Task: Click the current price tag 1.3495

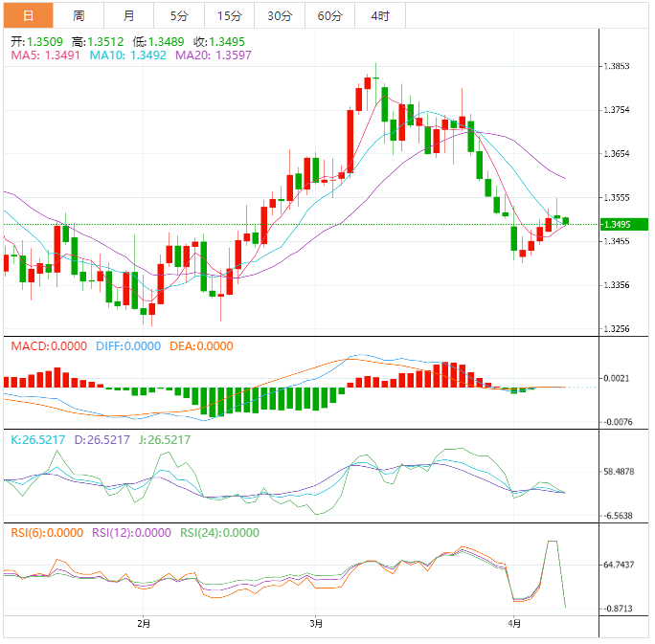Action: coord(623,224)
